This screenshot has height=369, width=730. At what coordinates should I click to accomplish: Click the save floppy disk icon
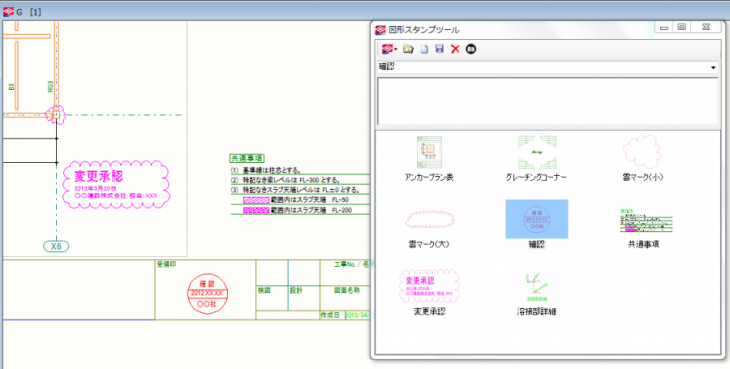(439, 49)
